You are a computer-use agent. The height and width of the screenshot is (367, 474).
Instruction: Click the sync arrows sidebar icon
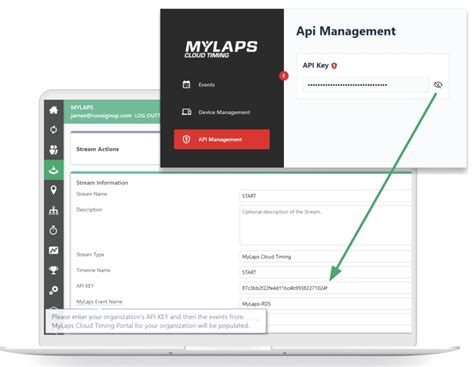53,130
